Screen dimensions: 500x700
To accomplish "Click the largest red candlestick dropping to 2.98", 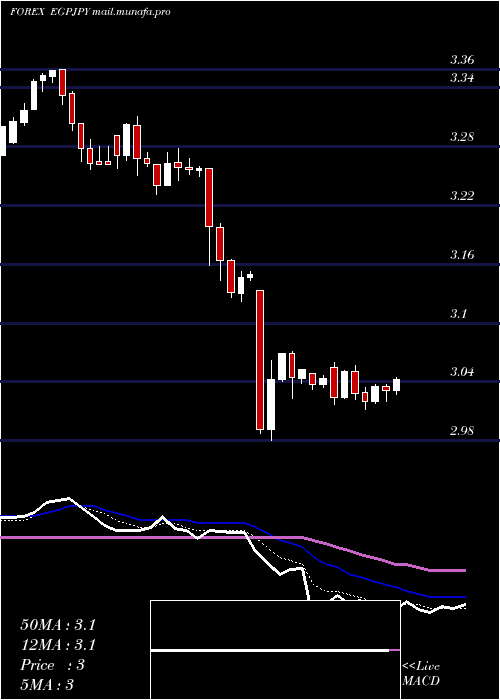I will (x=260, y=361).
